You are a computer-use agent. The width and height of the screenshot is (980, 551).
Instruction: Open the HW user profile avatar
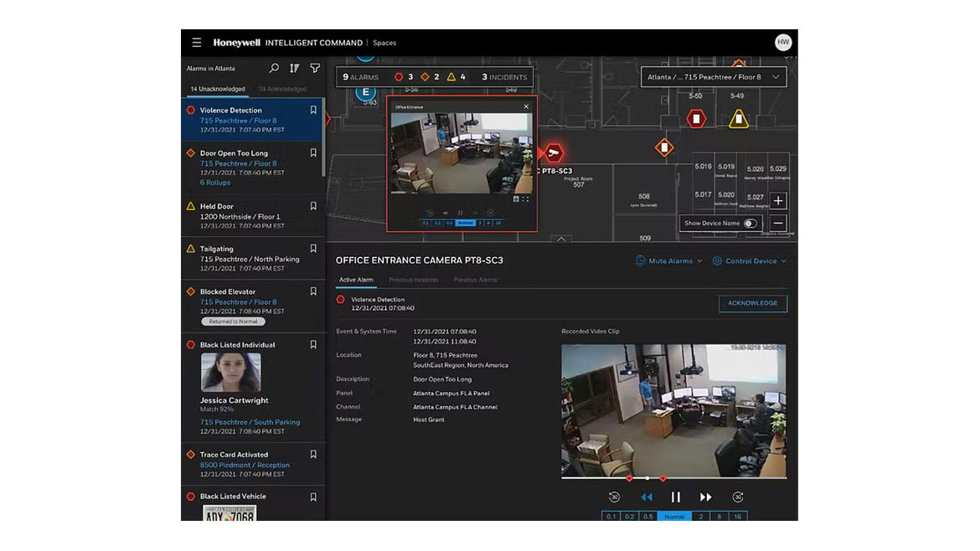[x=783, y=42]
